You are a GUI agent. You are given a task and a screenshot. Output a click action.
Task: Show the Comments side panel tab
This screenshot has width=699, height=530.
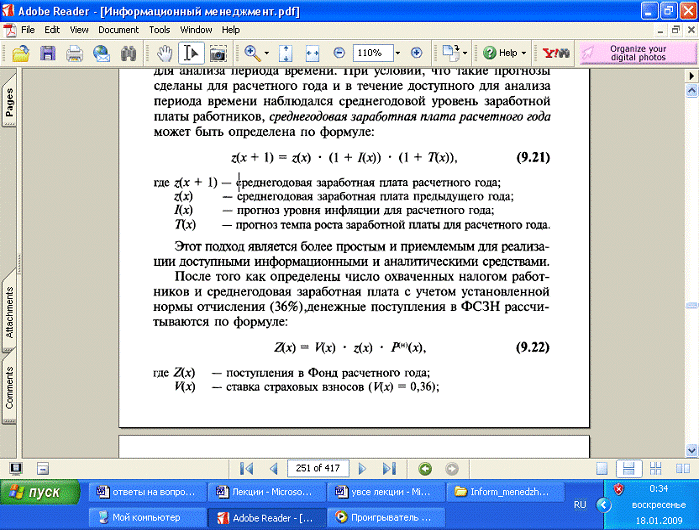click(9, 387)
